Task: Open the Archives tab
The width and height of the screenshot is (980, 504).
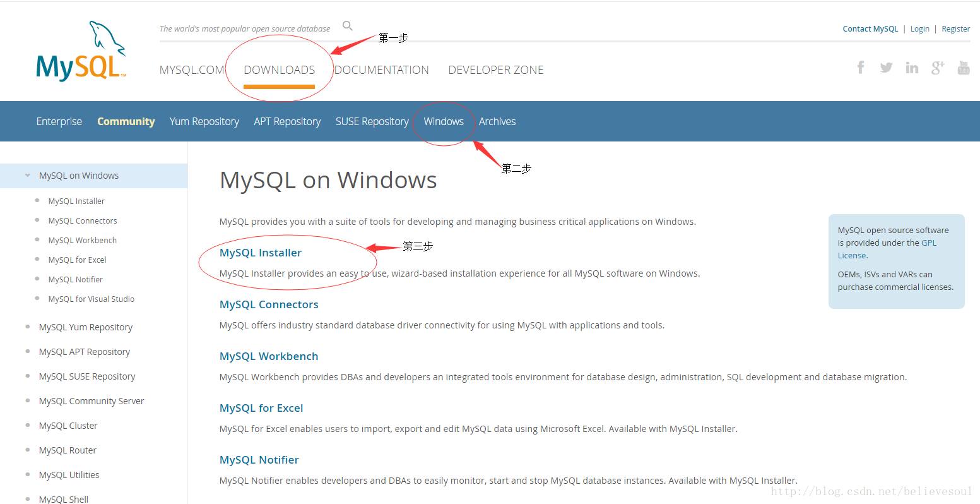Action: (x=497, y=121)
